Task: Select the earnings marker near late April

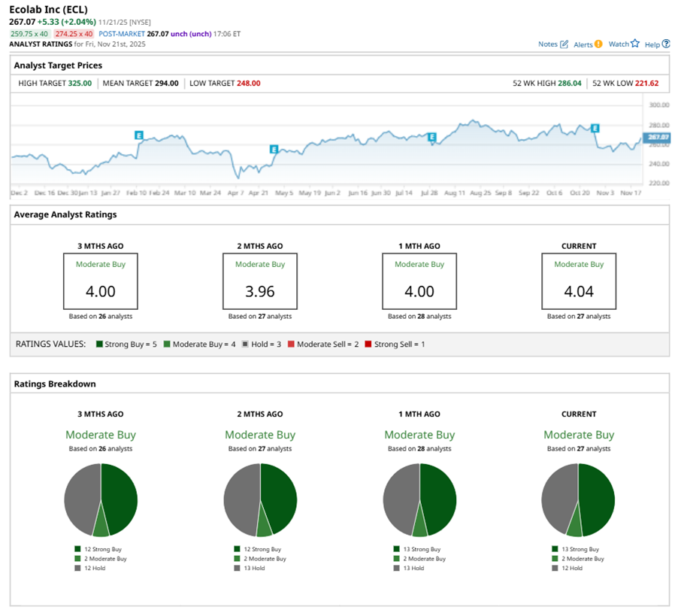Action: coord(274,150)
